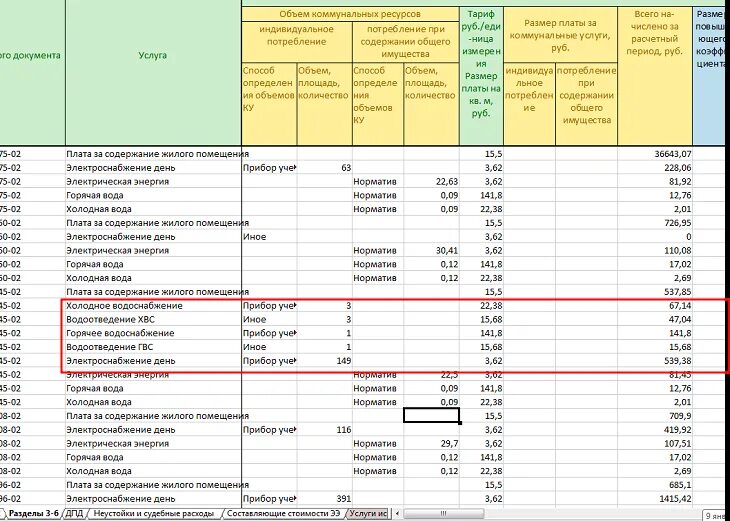Screen dimensions: 730x521
Task: Click the Услуга column header
Action: (153, 55)
